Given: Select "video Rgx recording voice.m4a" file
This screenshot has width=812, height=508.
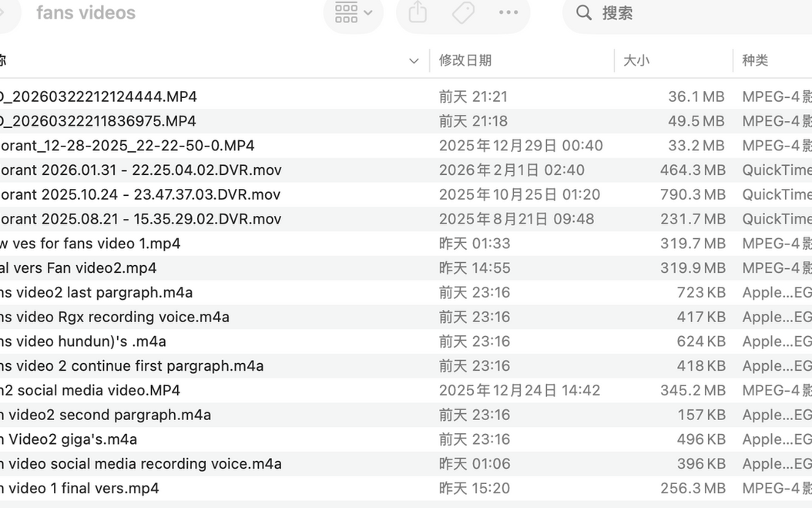Looking at the screenshot, I should click(x=115, y=317).
